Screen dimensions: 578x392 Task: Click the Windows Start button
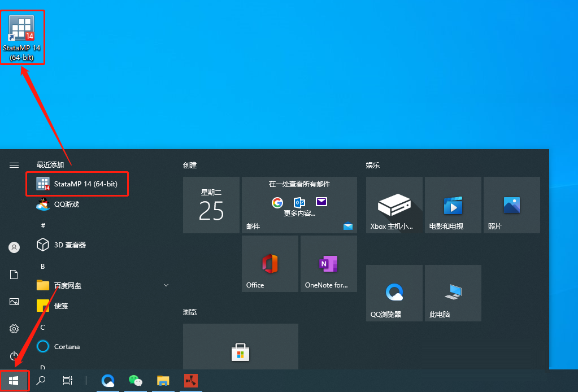pyautogui.click(x=14, y=381)
